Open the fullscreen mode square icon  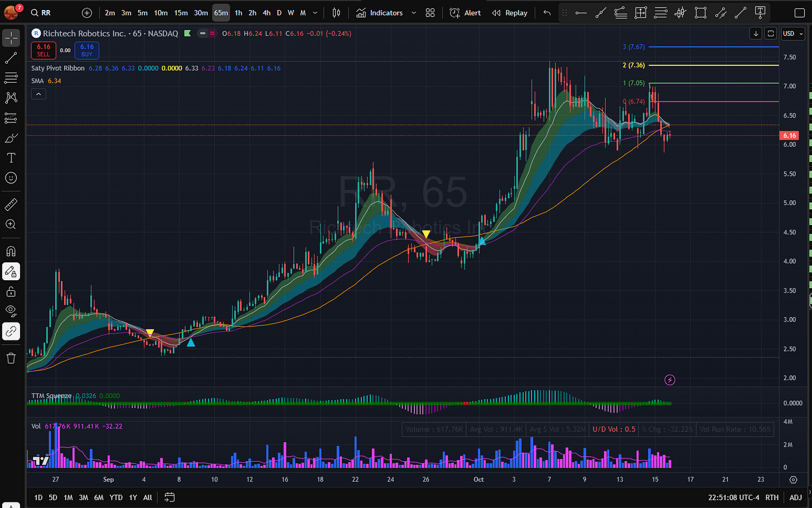[x=799, y=13]
